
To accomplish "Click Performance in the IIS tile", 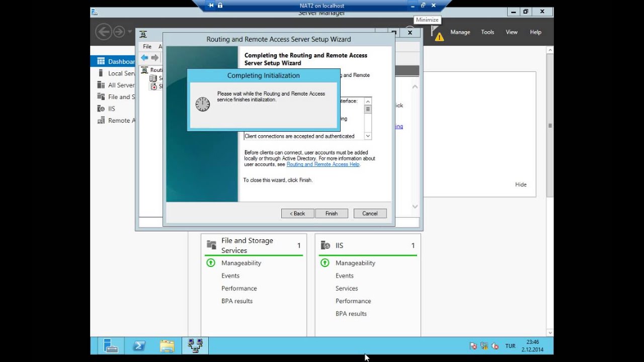I will 353,301.
